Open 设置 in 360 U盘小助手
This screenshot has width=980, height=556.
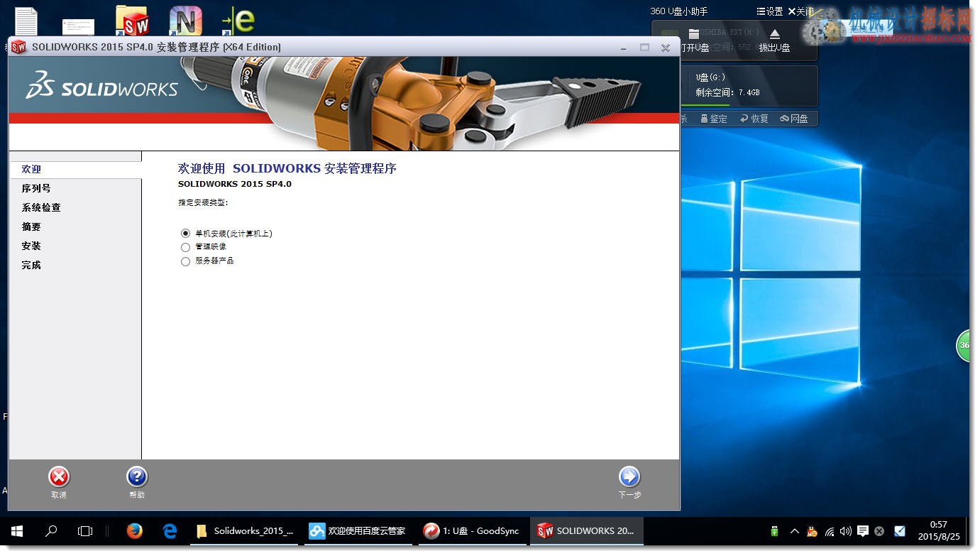click(770, 11)
